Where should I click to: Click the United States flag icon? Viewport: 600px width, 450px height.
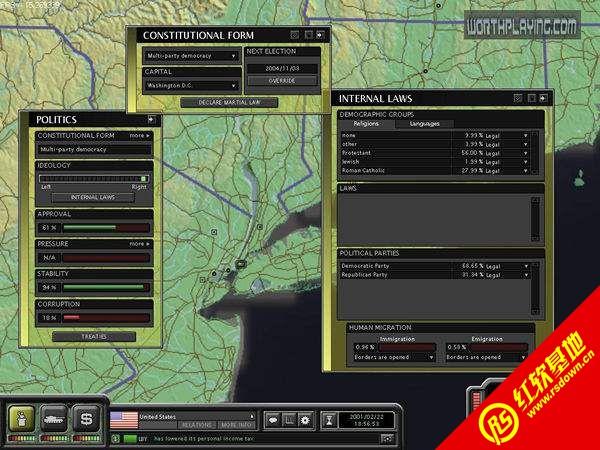pyautogui.click(x=124, y=420)
